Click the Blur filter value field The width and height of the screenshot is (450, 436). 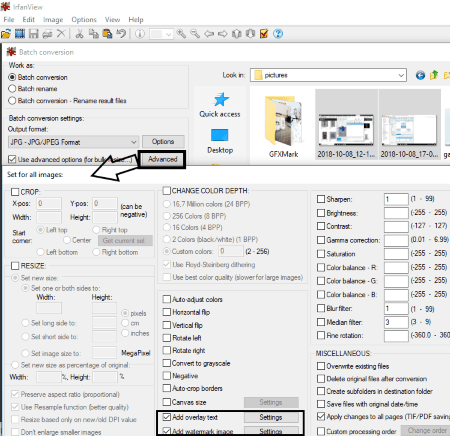click(x=396, y=309)
